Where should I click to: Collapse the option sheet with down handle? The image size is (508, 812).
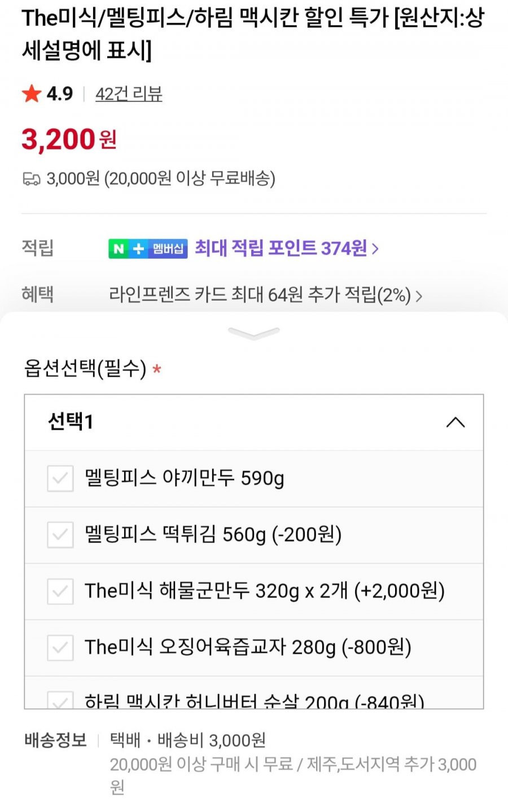tap(254, 333)
